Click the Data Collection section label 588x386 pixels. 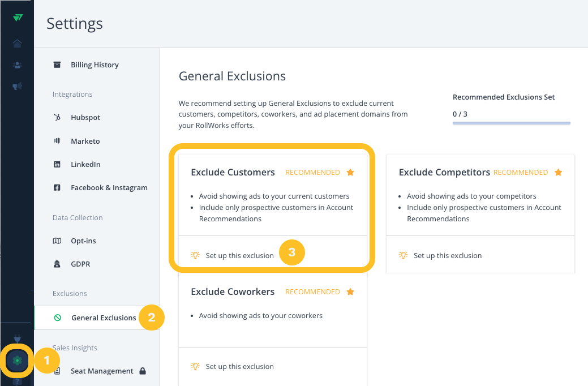(78, 217)
